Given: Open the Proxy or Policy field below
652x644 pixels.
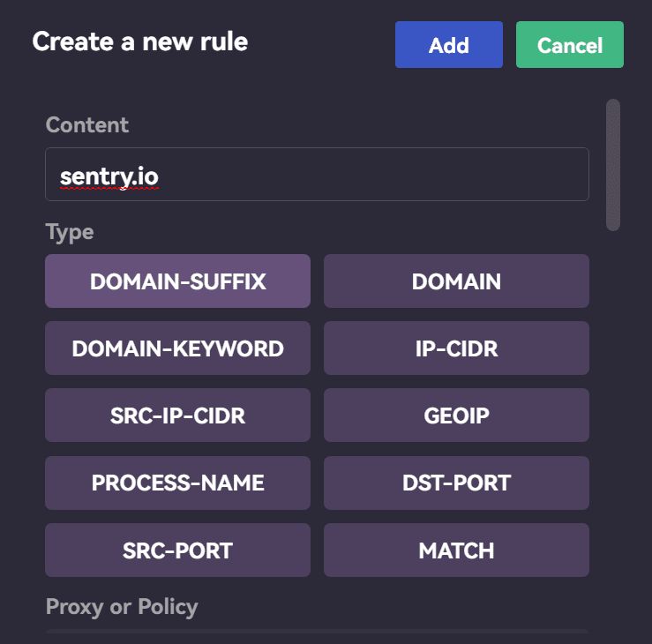Looking at the screenshot, I should coord(317,636).
